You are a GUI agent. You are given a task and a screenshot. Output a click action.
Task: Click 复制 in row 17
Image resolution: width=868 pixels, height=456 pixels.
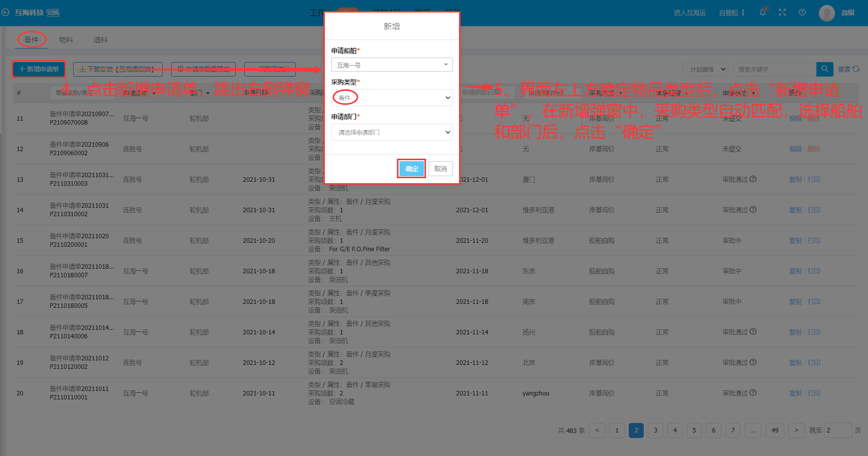795,301
